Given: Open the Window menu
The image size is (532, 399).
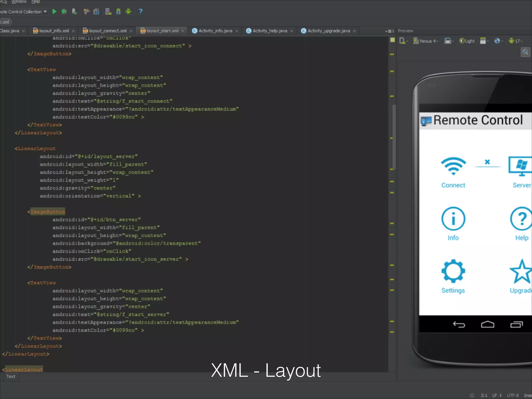Looking at the screenshot, I should click(x=19, y=2).
